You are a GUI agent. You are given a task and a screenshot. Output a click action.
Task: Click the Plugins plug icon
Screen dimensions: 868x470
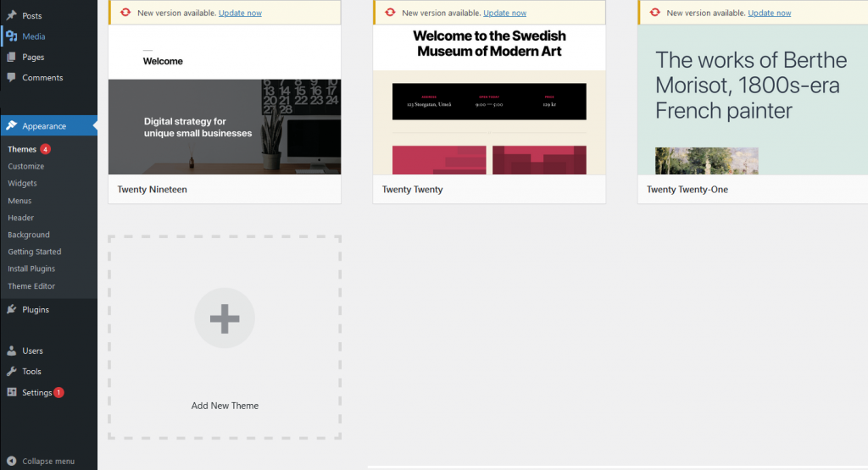11,309
